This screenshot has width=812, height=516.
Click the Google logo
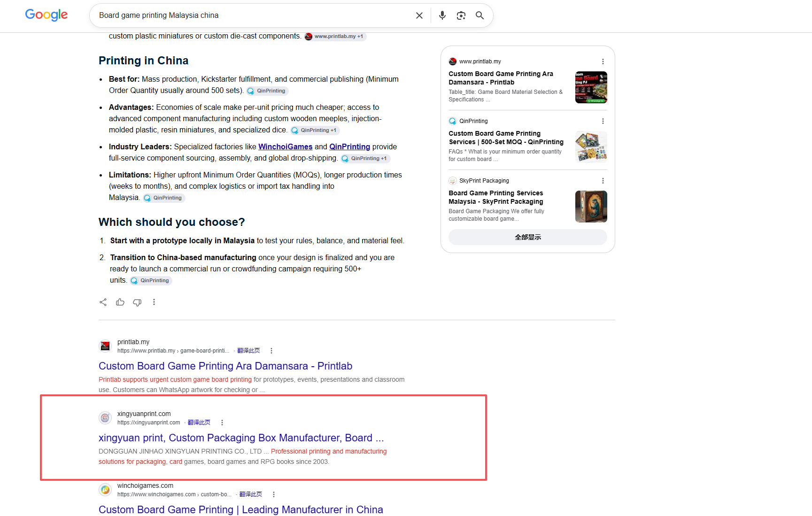pos(46,15)
